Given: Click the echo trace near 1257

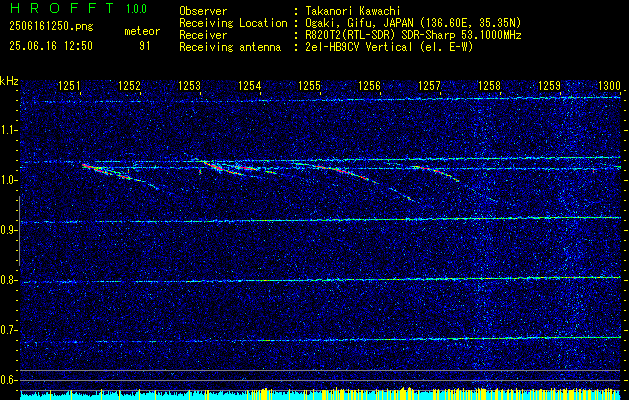Looking at the screenshot, I should click(x=435, y=173).
